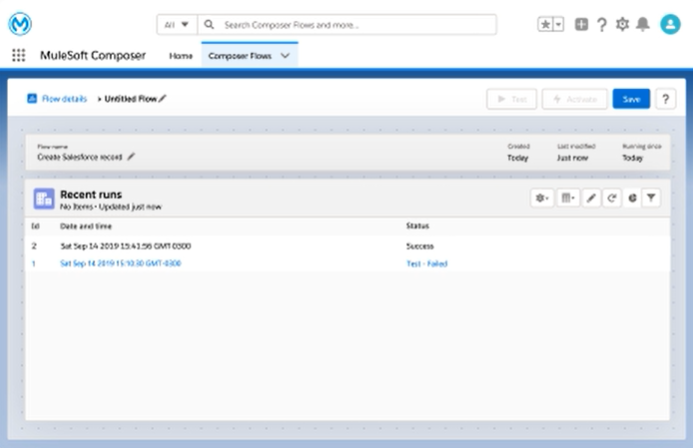Edit flow name Create Salesforce record pencil
The height and width of the screenshot is (448, 693).
(x=131, y=156)
